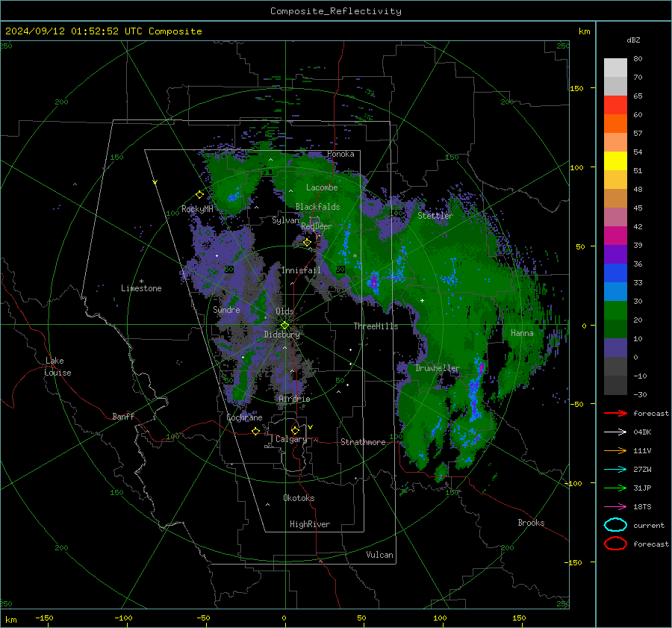Image resolution: width=672 pixels, height=628 pixels.
Task: Click the red 'forecast' ellipse legend icon
Action: [x=615, y=544]
